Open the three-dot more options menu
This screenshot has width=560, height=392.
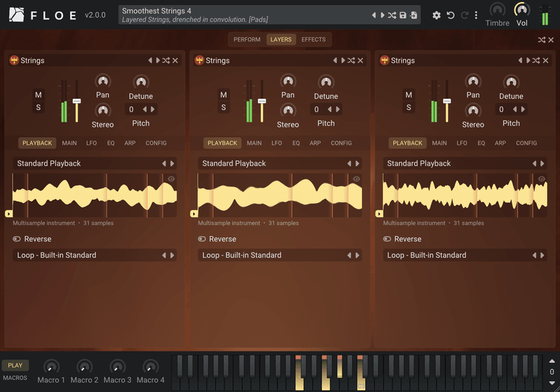click(x=476, y=15)
